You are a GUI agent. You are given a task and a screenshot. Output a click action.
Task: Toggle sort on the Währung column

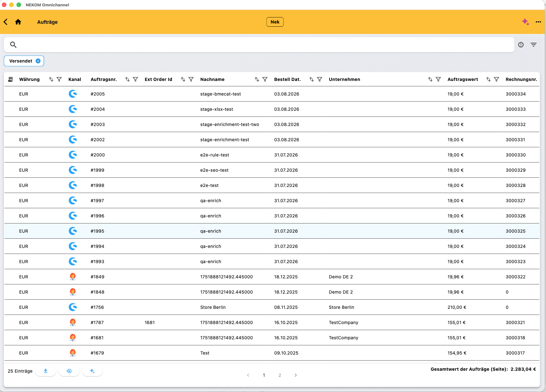click(51, 79)
